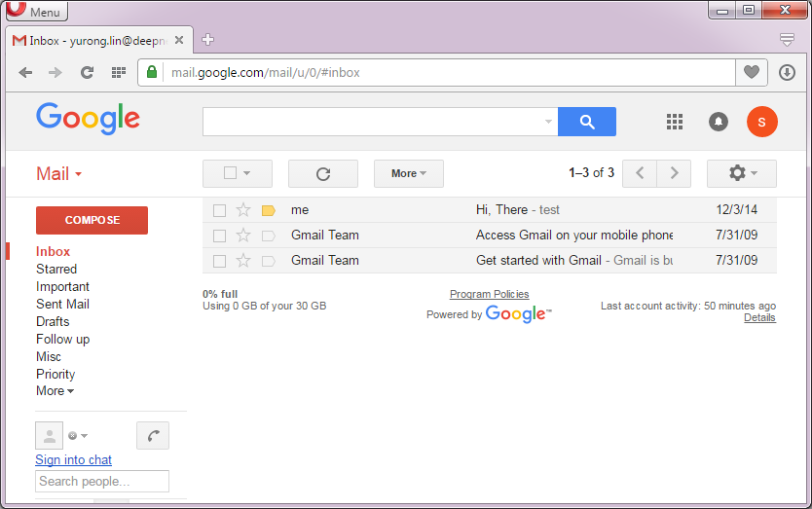Open the downloads arrow icon
The image size is (812, 509).
tap(787, 72)
